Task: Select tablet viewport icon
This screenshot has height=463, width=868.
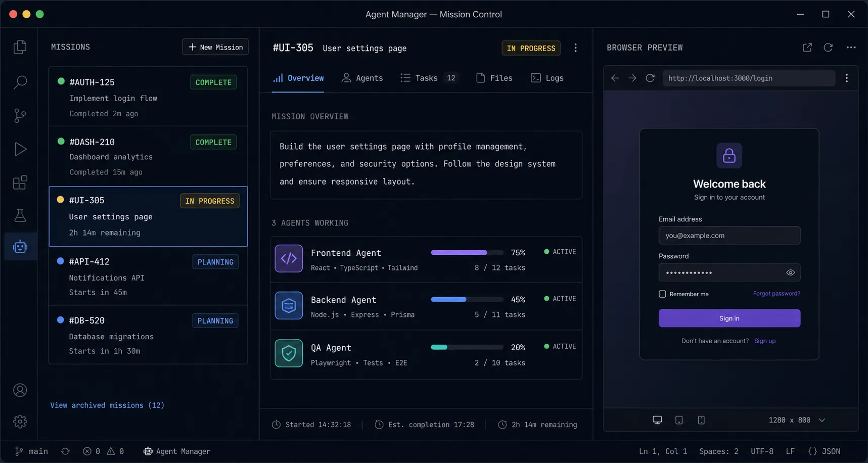Action: click(x=679, y=420)
